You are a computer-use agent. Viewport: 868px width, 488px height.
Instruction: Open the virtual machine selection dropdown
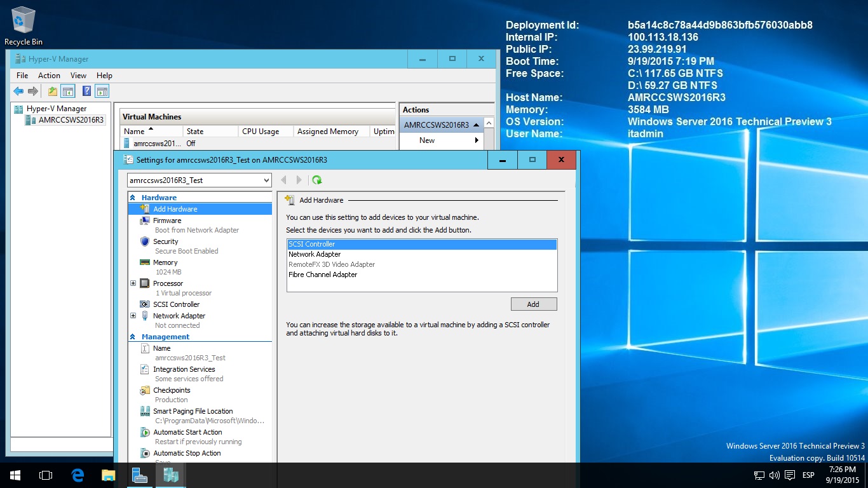pyautogui.click(x=266, y=180)
